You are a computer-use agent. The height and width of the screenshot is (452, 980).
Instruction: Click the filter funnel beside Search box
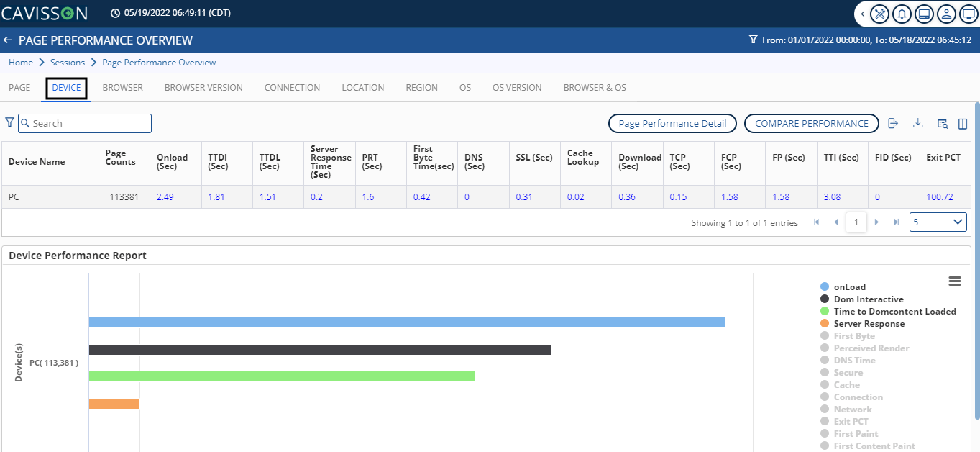[9, 123]
